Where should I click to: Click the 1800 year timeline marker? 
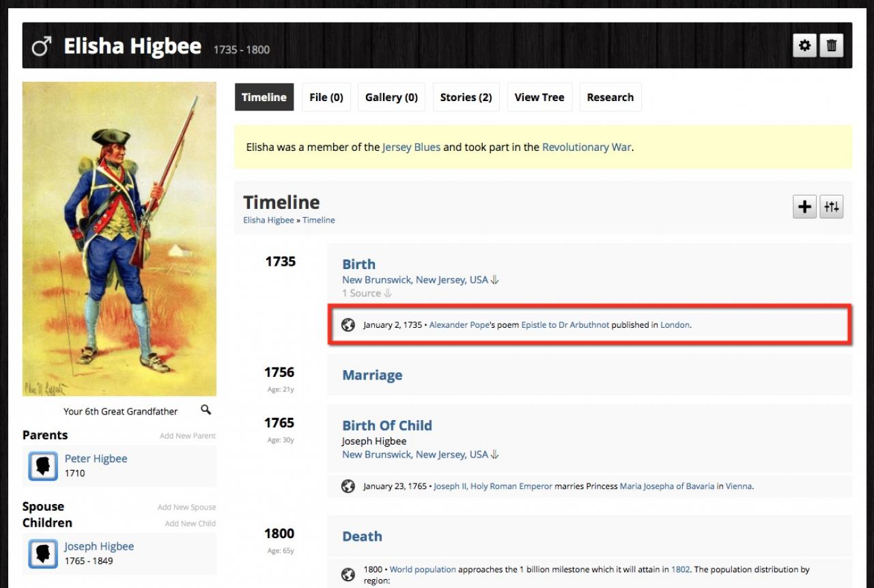279,533
